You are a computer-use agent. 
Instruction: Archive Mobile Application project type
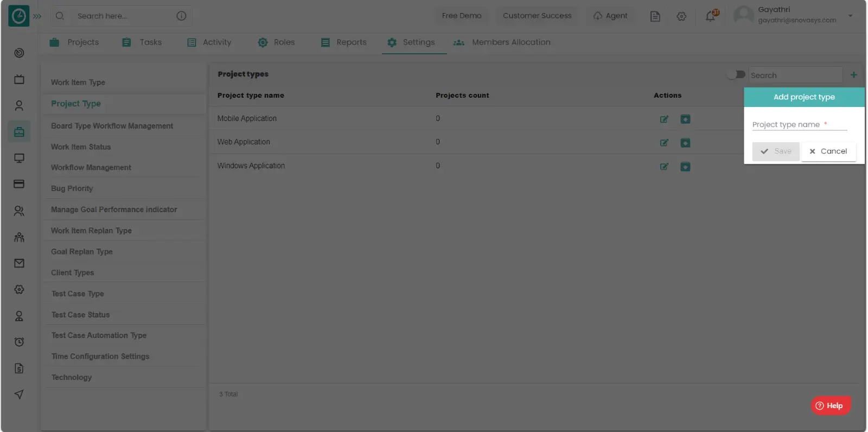pyautogui.click(x=686, y=119)
